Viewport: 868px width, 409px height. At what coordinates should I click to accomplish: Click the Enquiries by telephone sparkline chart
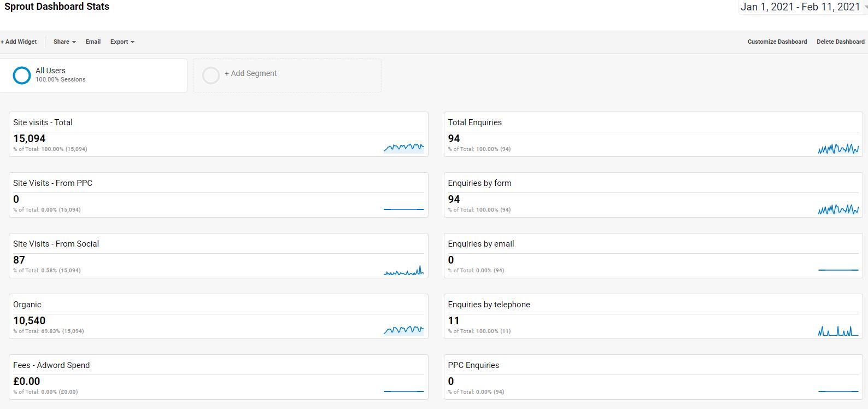(x=838, y=330)
